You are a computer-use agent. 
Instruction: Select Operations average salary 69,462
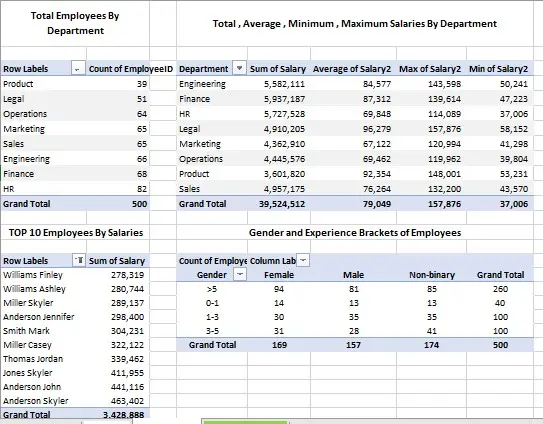click(377, 159)
